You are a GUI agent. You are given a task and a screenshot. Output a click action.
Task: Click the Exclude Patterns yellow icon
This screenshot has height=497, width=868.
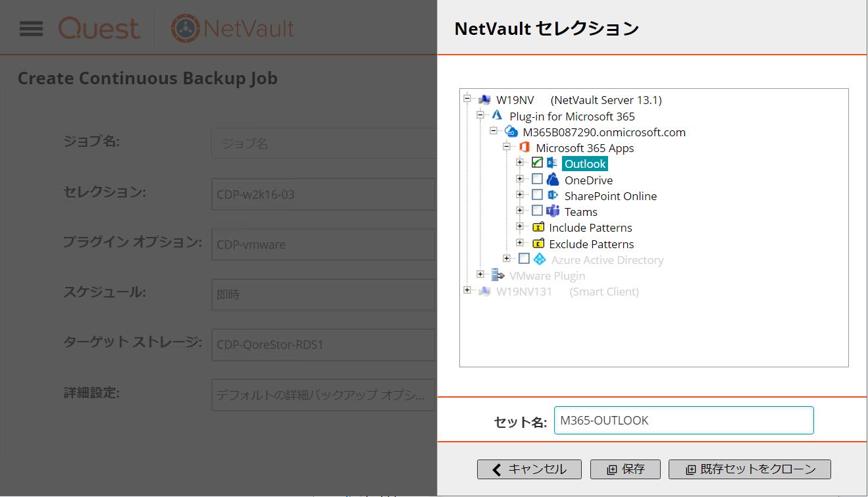pyautogui.click(x=538, y=244)
